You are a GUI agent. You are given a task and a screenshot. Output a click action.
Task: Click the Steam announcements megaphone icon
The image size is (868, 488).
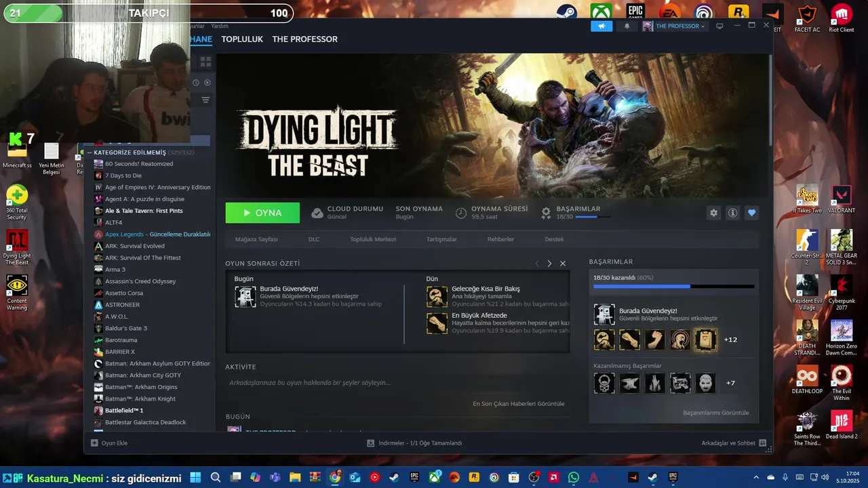[601, 26]
